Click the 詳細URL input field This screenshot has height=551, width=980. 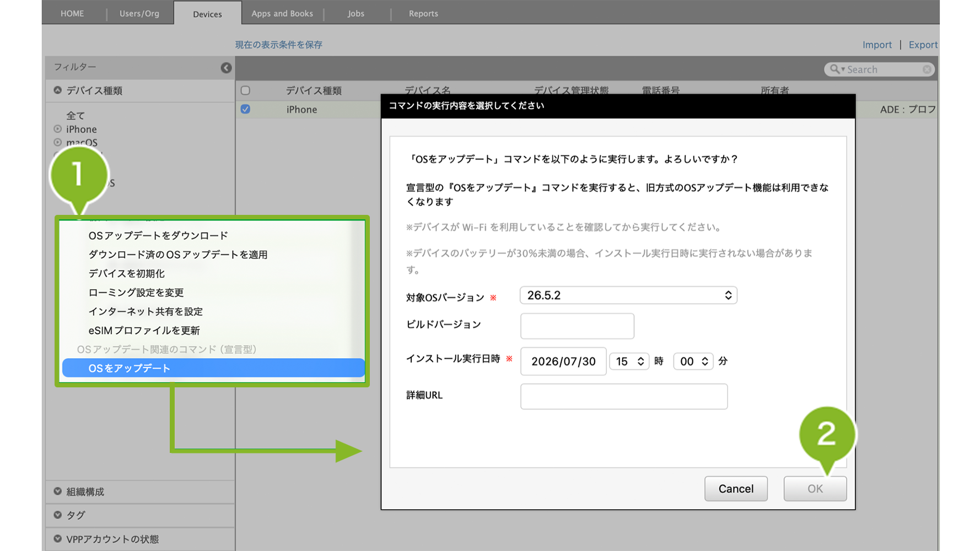pyautogui.click(x=624, y=397)
